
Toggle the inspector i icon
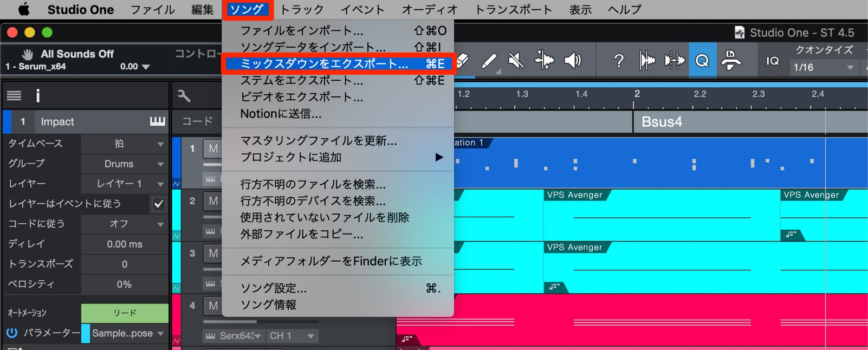(x=38, y=96)
